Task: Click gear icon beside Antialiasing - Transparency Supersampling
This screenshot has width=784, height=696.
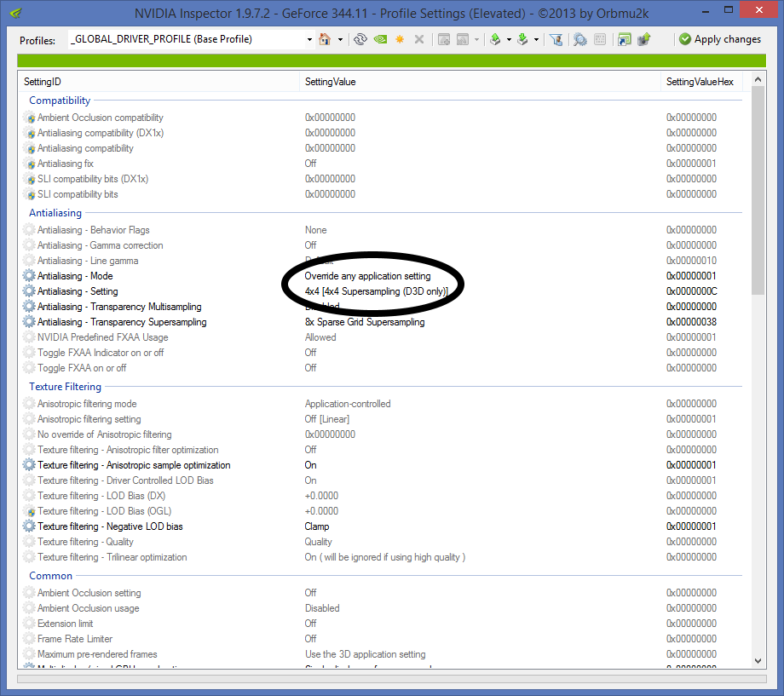Action: 29,321
